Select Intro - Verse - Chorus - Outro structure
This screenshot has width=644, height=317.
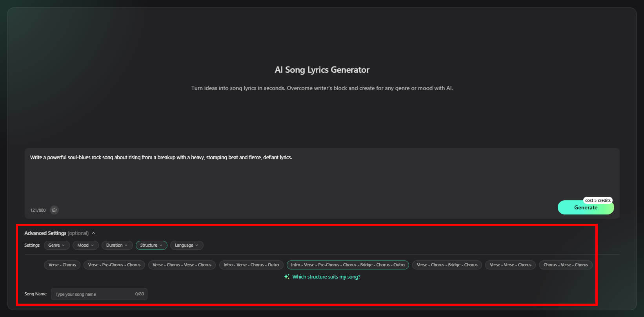coord(251,265)
